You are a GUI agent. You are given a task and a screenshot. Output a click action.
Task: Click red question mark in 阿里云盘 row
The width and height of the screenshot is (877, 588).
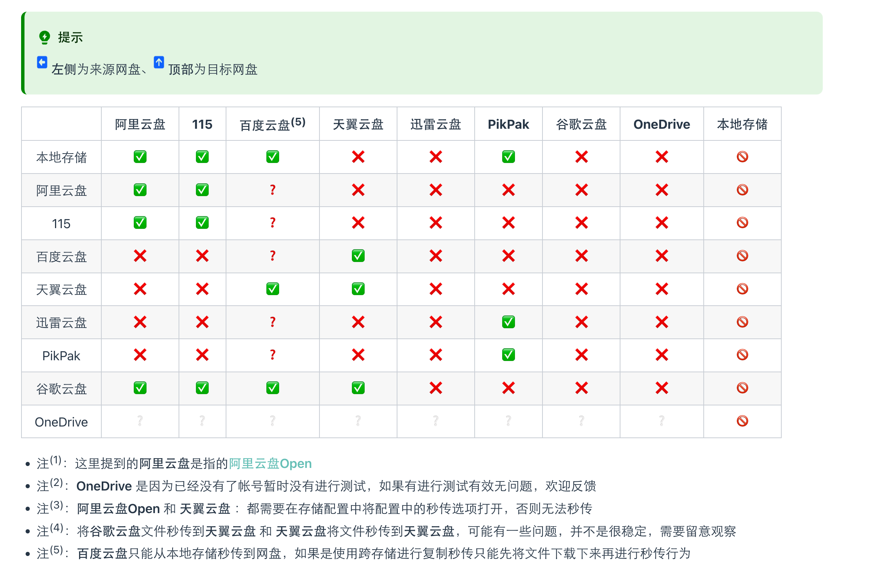[x=273, y=190]
